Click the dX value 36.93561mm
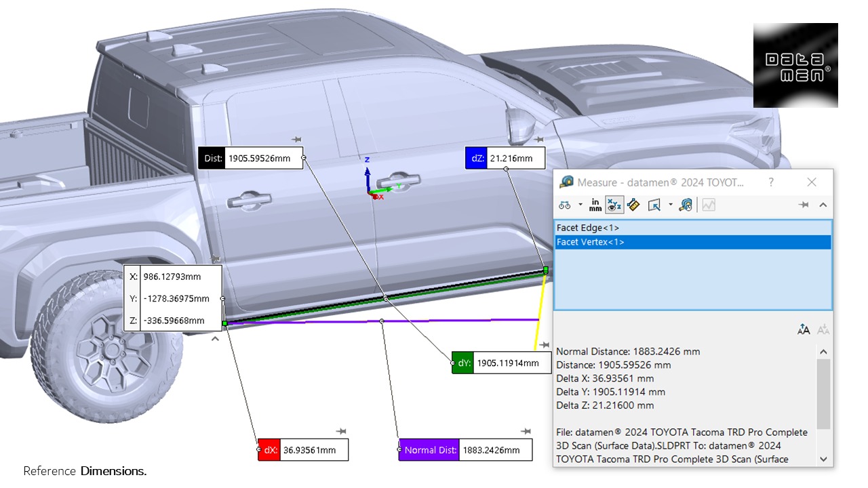The height and width of the screenshot is (488, 868). pyautogui.click(x=309, y=450)
